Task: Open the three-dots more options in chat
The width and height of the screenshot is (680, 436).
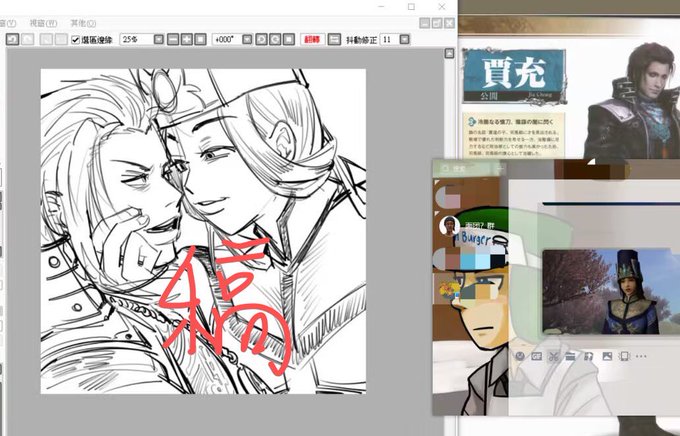Action: pyautogui.click(x=641, y=357)
